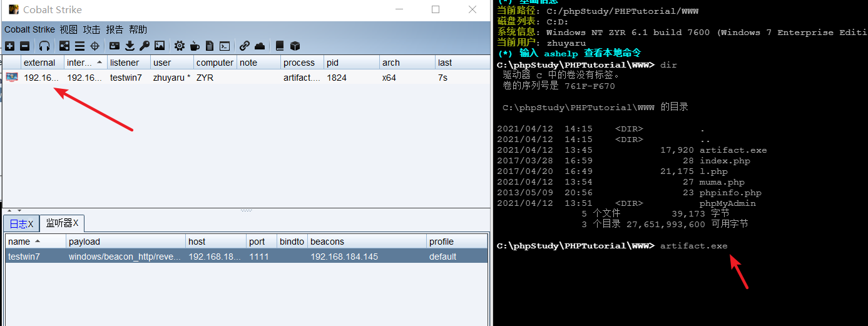Switch to the 监听器X tab

click(62, 223)
